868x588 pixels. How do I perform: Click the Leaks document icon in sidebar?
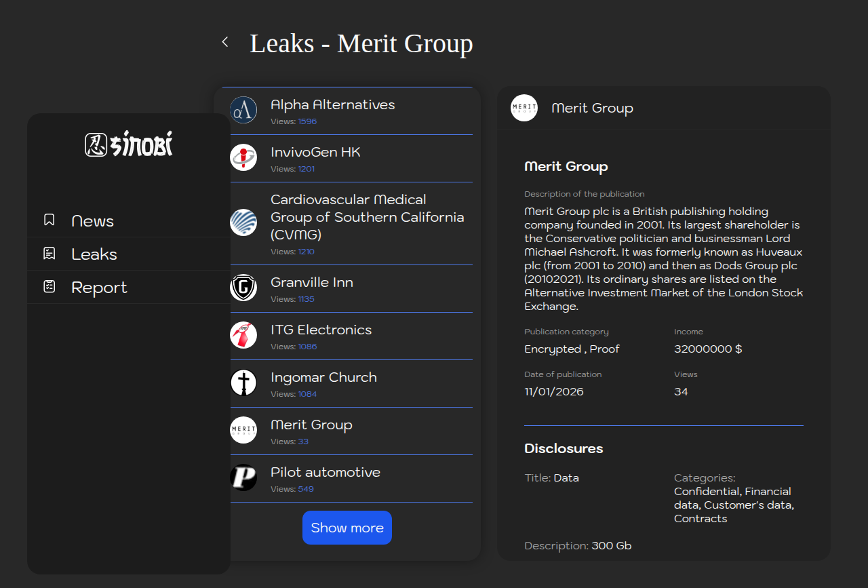click(49, 254)
